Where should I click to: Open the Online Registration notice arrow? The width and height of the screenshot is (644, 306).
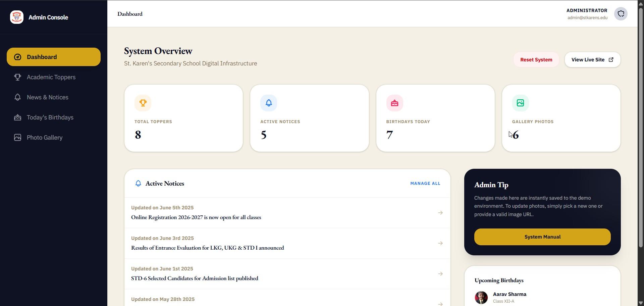click(440, 213)
